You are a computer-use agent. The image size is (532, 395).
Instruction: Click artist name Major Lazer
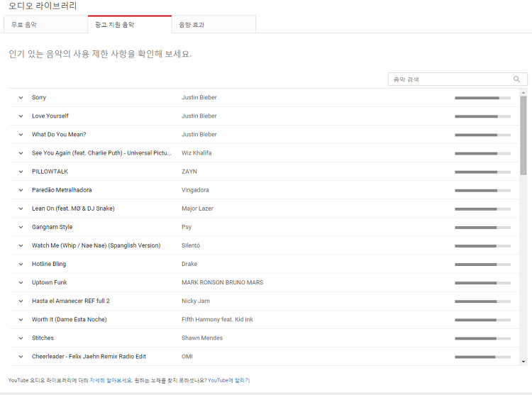click(197, 208)
